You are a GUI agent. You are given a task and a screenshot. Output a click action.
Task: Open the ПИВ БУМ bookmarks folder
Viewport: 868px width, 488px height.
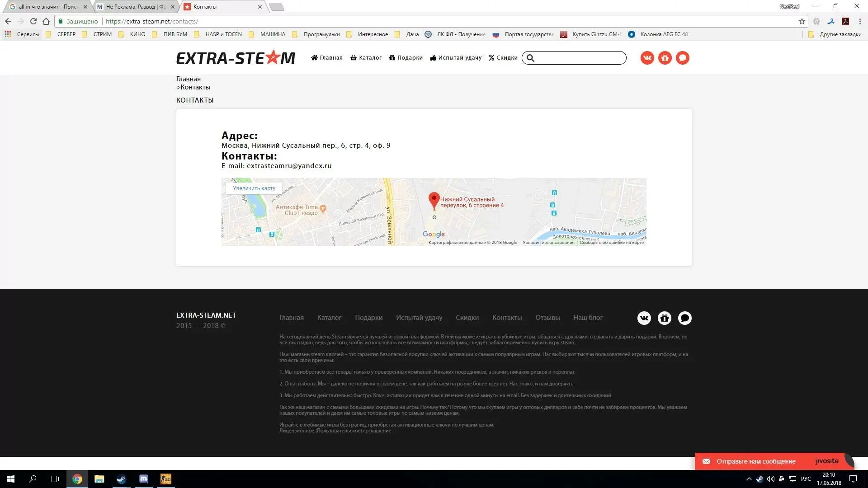click(x=170, y=34)
